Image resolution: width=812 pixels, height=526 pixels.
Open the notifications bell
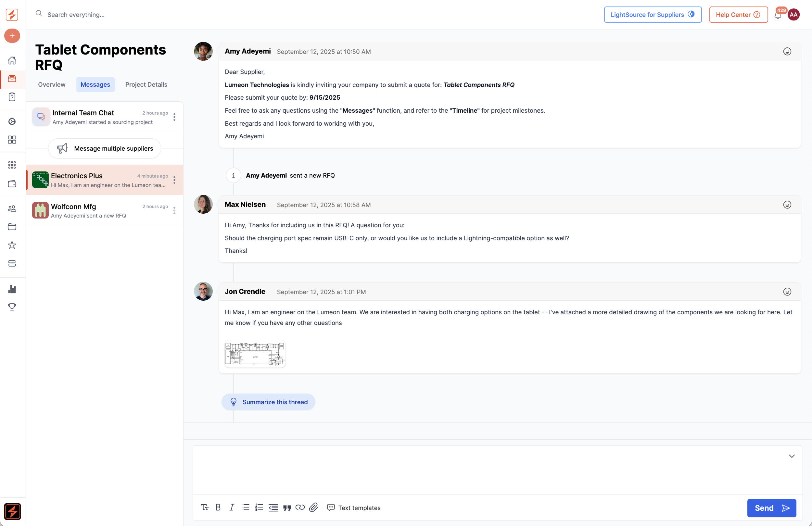pos(778,15)
